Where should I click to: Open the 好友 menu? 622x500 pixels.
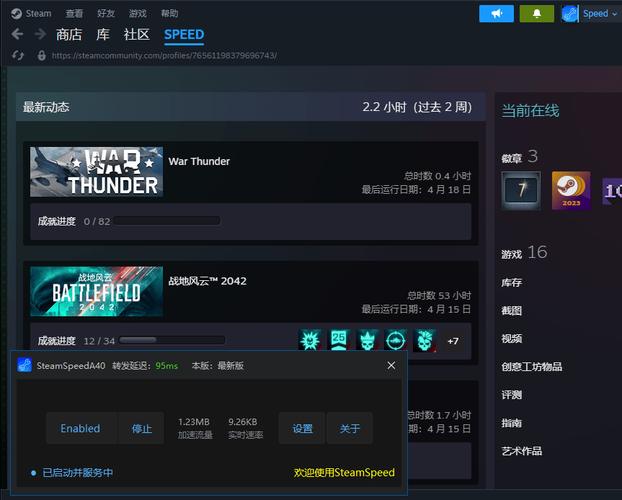click(106, 13)
